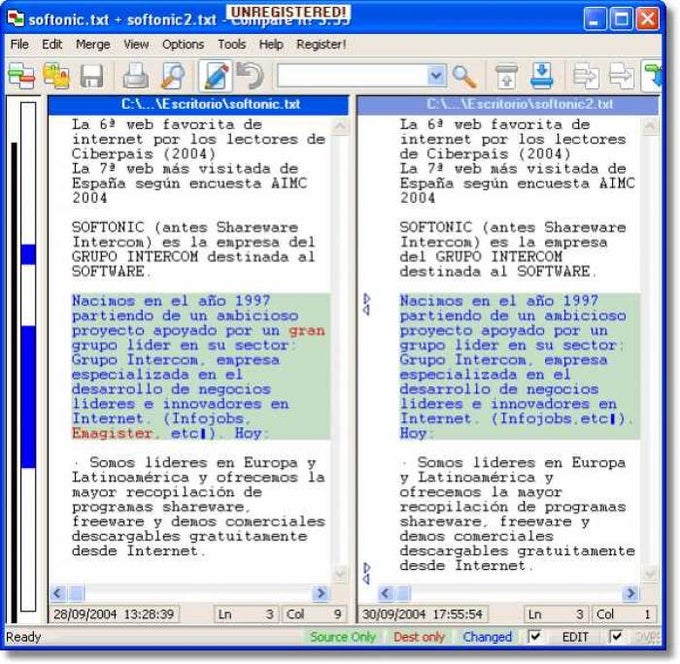The height and width of the screenshot is (664, 680).
Task: Open the search text dropdown arrow
Action: pyautogui.click(x=436, y=76)
